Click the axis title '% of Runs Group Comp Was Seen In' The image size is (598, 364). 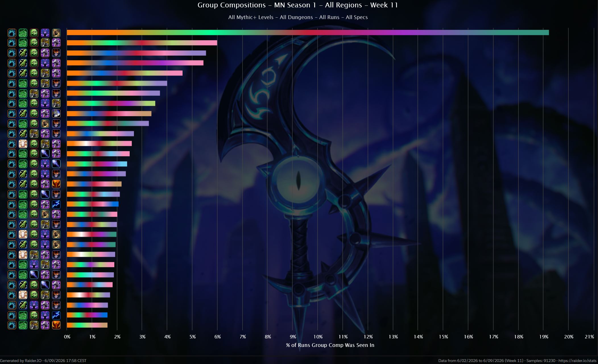[330, 345]
